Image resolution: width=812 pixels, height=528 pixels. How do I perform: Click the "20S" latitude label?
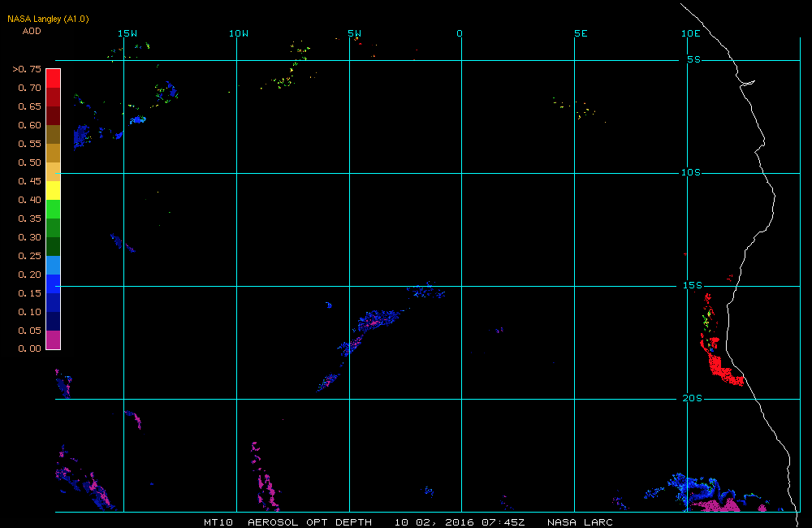[x=693, y=399]
